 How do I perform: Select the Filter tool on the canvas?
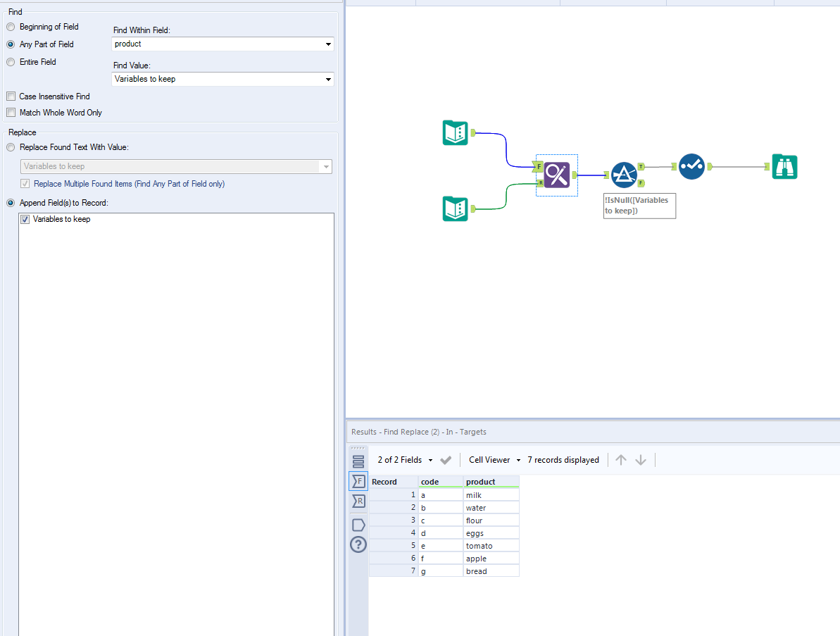click(x=624, y=174)
